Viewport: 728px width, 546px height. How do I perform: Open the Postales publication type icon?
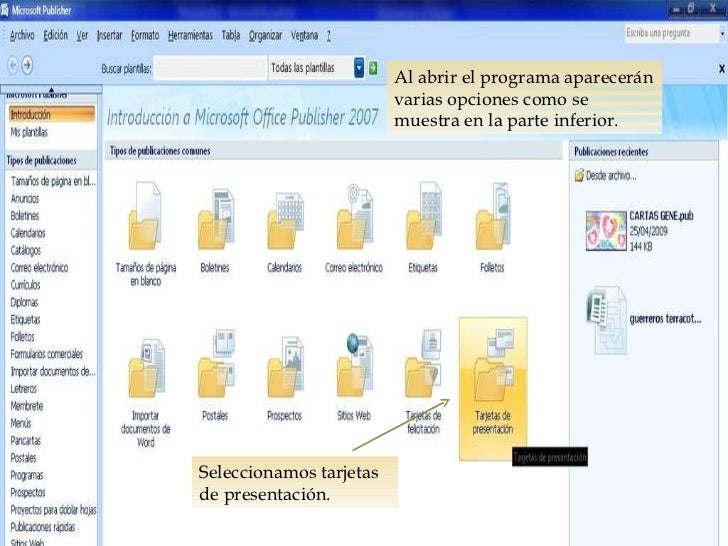coord(216,364)
